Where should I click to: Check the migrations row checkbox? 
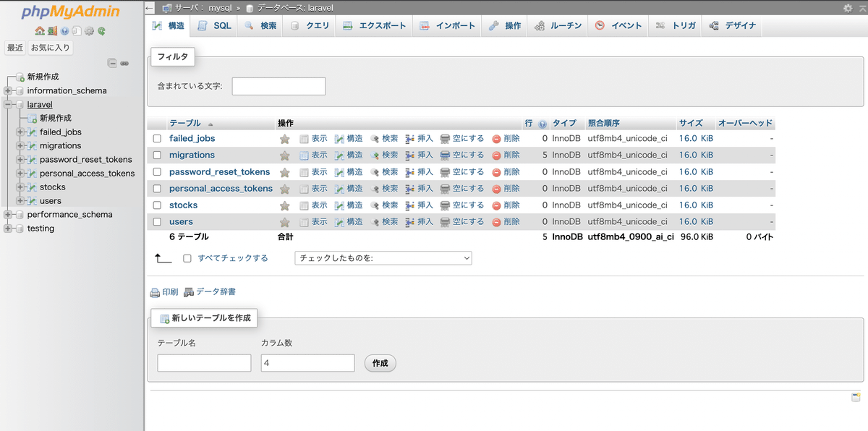(x=157, y=155)
